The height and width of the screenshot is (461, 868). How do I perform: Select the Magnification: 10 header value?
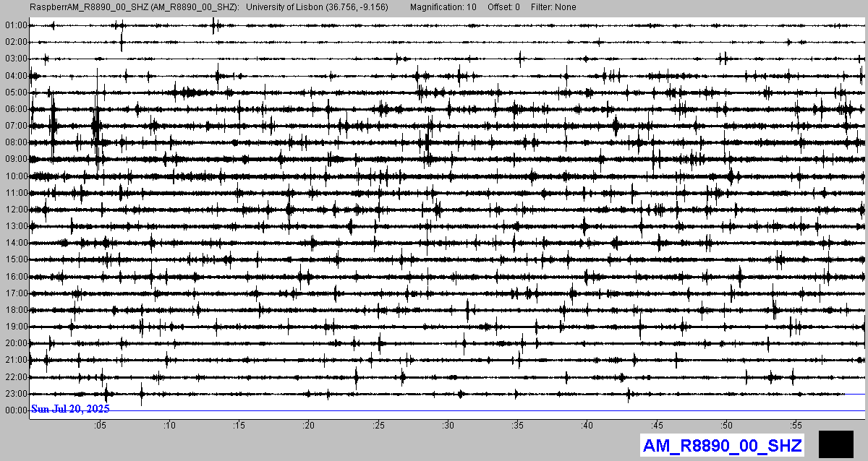tap(443, 7)
